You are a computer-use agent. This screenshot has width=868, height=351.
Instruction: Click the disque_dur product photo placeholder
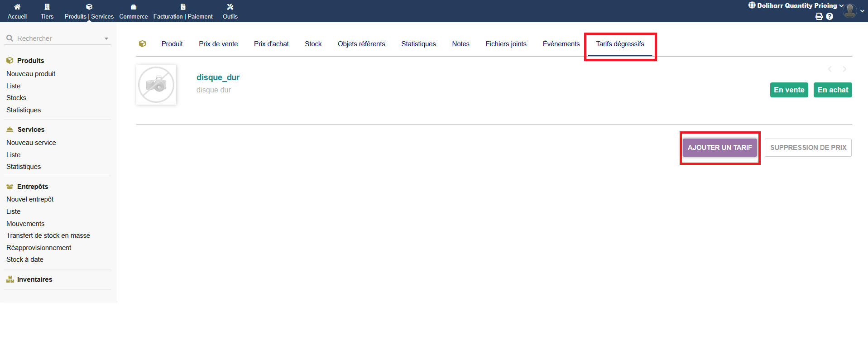[156, 85]
